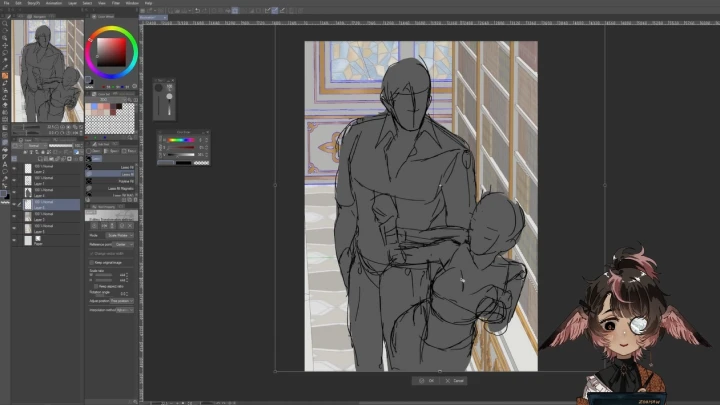The image size is (720, 405).
Task: Click Cancel below the canvas
Action: (x=457, y=380)
